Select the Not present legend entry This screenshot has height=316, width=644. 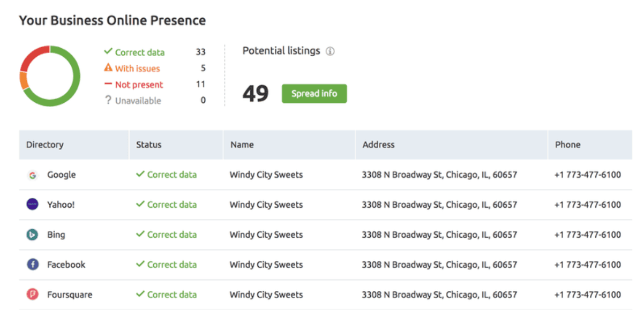[x=133, y=84]
